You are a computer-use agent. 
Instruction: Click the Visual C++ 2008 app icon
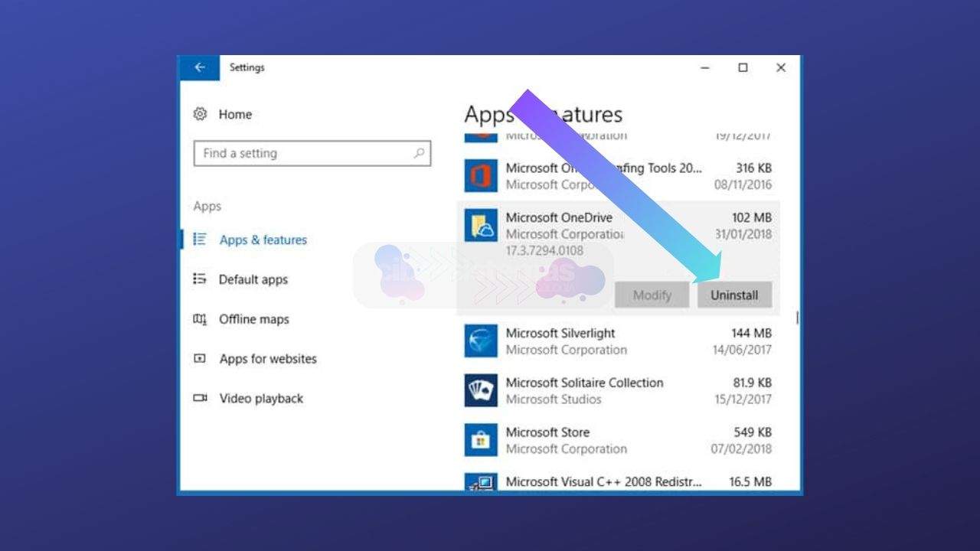481,482
